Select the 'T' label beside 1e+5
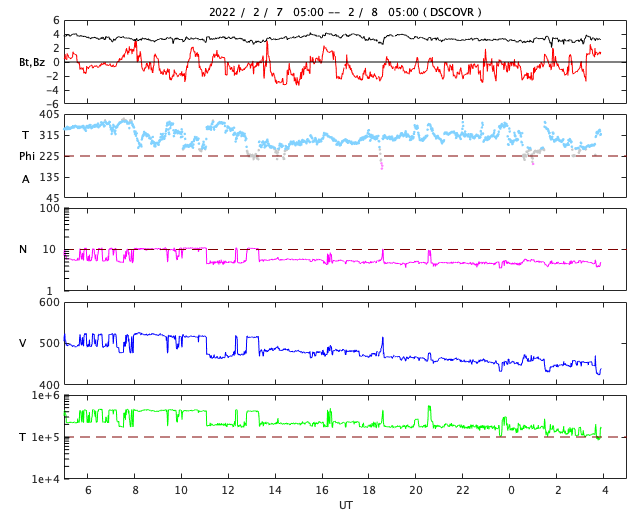This screenshot has width=640, height=512. coord(23,437)
